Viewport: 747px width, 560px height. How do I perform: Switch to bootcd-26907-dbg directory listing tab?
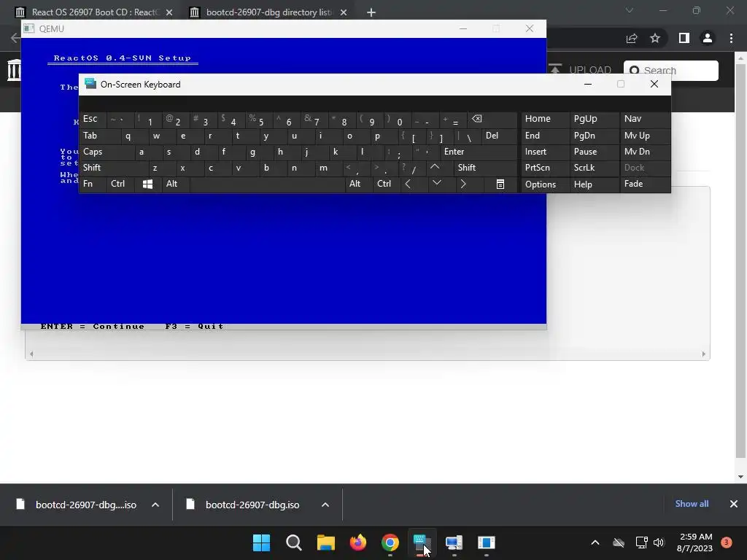click(267, 12)
